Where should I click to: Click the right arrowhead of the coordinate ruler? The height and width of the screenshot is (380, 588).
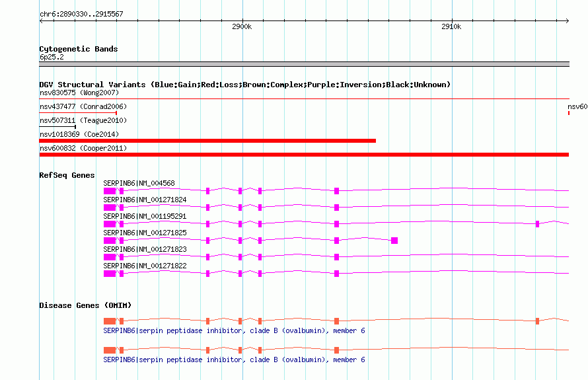568,20
